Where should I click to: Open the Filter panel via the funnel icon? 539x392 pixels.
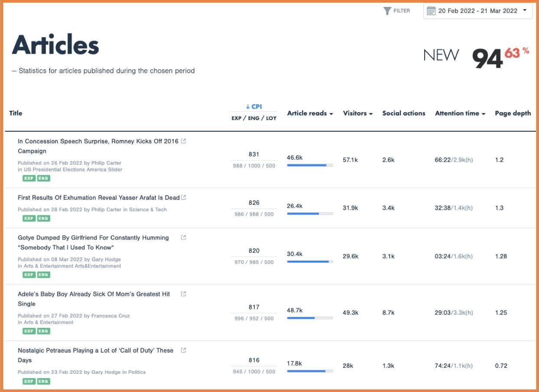(387, 10)
